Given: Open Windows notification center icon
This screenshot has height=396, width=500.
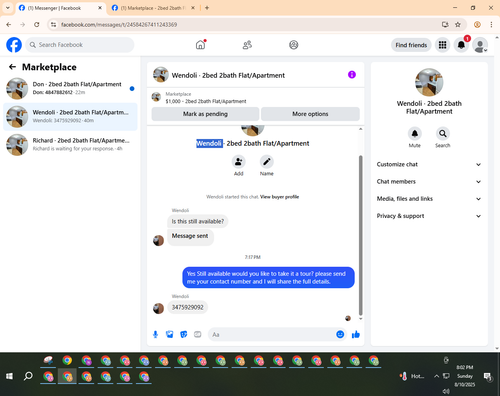Looking at the screenshot, I should point(488,376).
